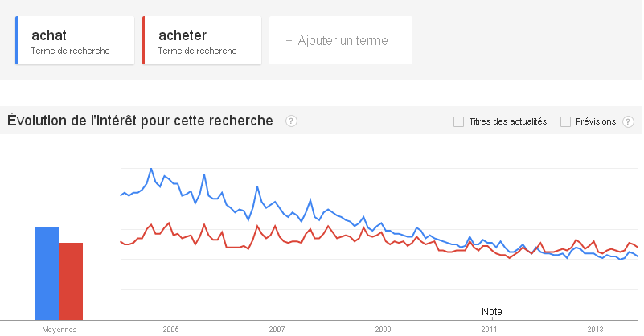Click the highest peak of the blue achat line
644x336 pixels.
pos(151,169)
